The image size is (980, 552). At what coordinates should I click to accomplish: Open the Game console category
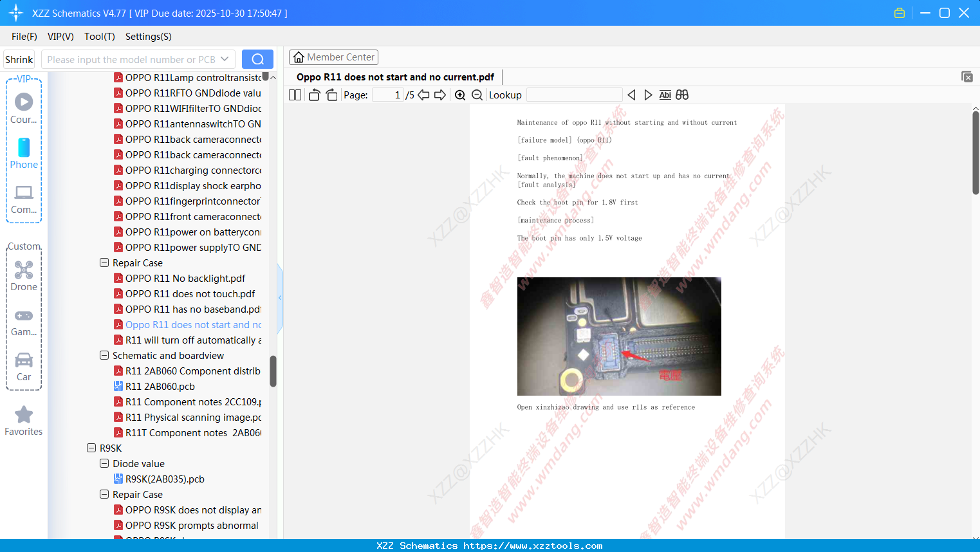(24, 322)
